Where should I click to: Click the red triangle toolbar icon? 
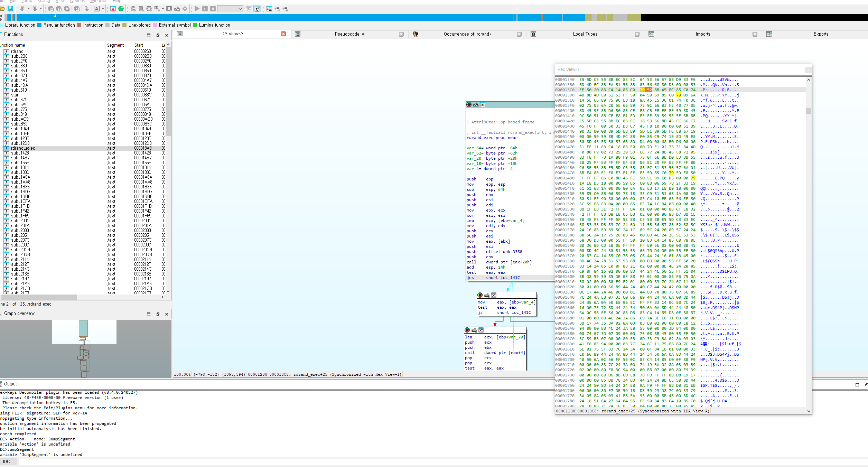[113, 9]
